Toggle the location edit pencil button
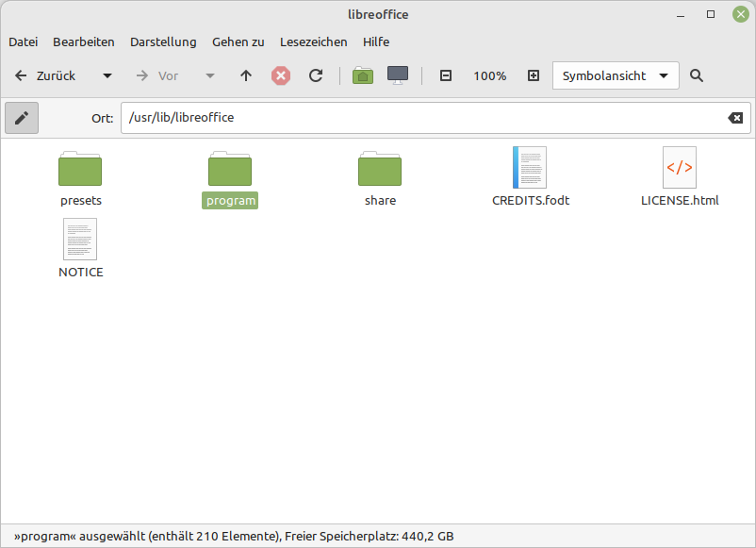The image size is (756, 548). coord(22,118)
